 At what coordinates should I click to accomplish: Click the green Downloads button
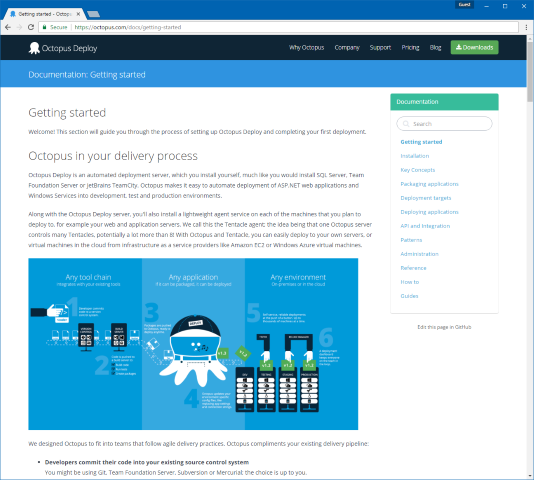(474, 47)
